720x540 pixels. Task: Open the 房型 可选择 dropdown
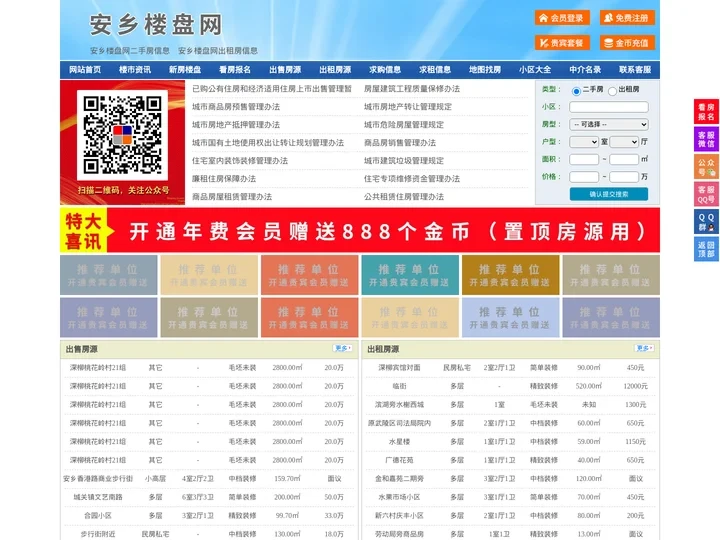[609, 124]
